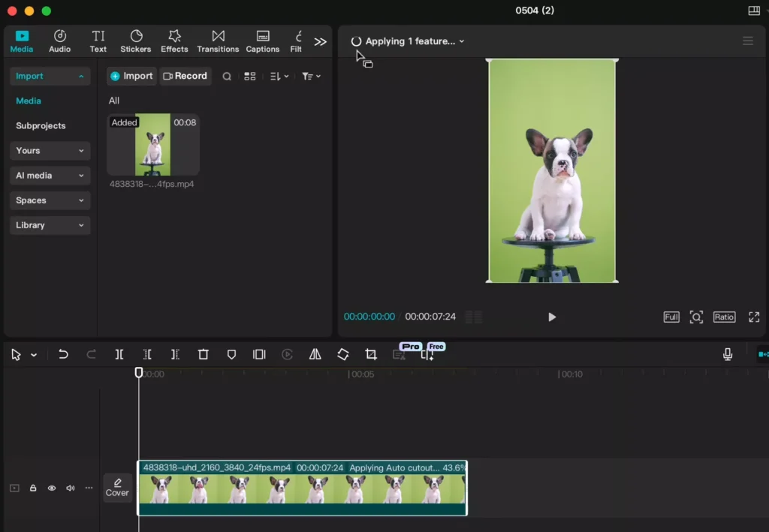Click the Full quality button
This screenshot has height=532, width=769.
[671, 317]
